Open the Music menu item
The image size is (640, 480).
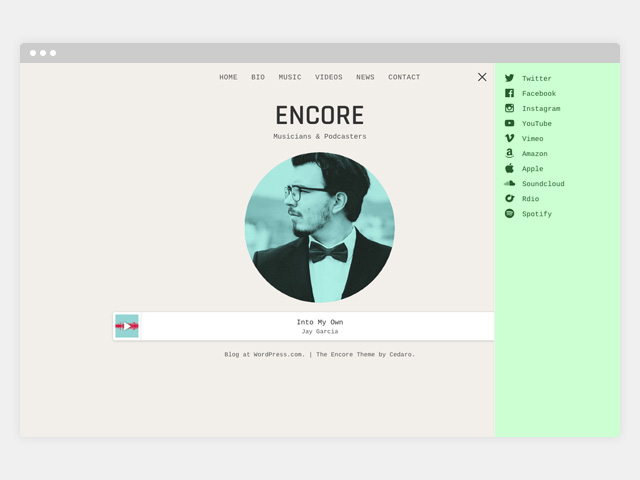point(290,77)
